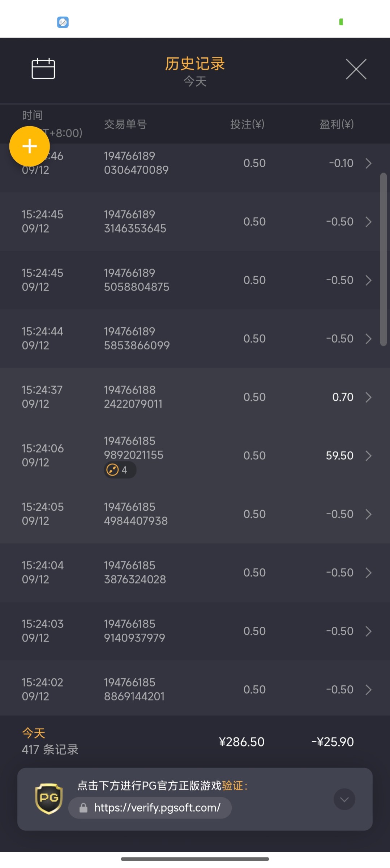Click the vertical scrollbar on the right
This screenshot has width=390, height=868.
pos(383,259)
